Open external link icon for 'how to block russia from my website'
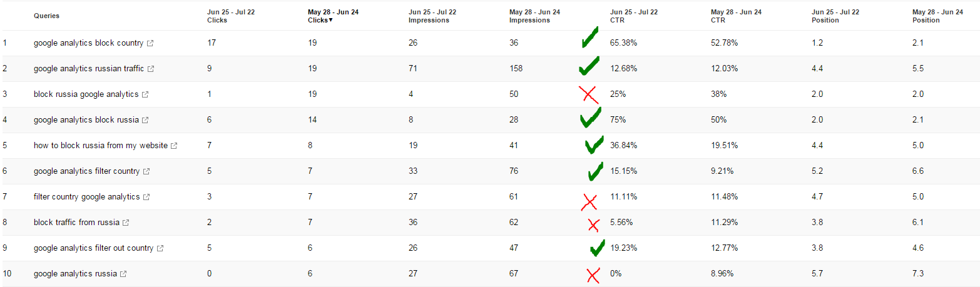 (x=174, y=146)
